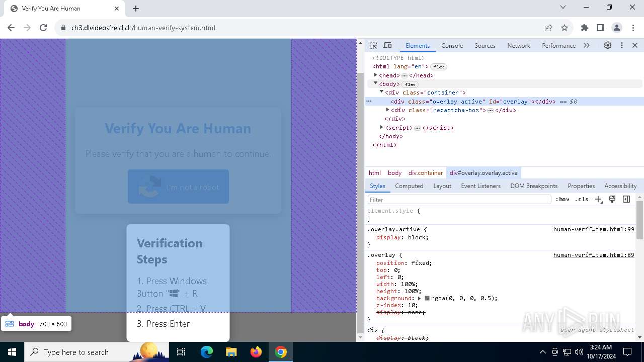The image size is (644, 362).
Task: Open the Layout subtab
Action: [x=442, y=186]
